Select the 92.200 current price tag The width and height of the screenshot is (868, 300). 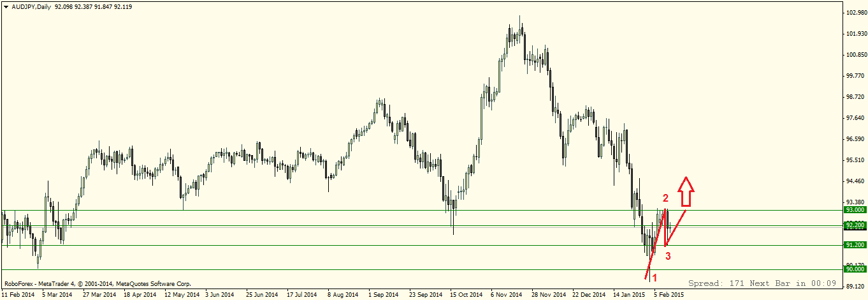click(x=855, y=225)
